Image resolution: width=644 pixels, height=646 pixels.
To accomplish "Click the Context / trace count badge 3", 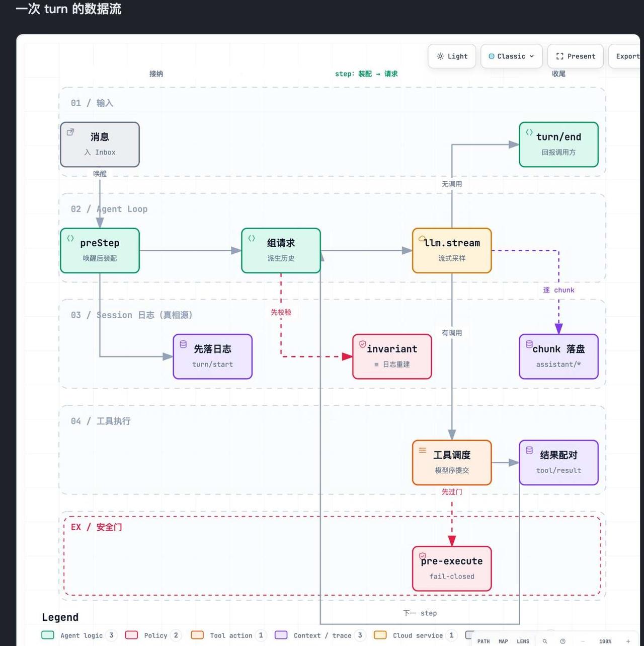I will pos(360,635).
